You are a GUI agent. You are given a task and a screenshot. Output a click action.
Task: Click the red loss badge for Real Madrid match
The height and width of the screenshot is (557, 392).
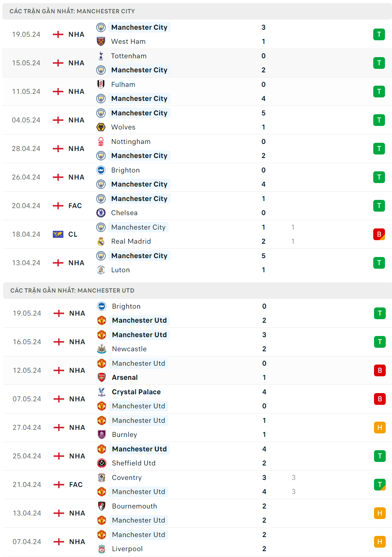coord(379,234)
